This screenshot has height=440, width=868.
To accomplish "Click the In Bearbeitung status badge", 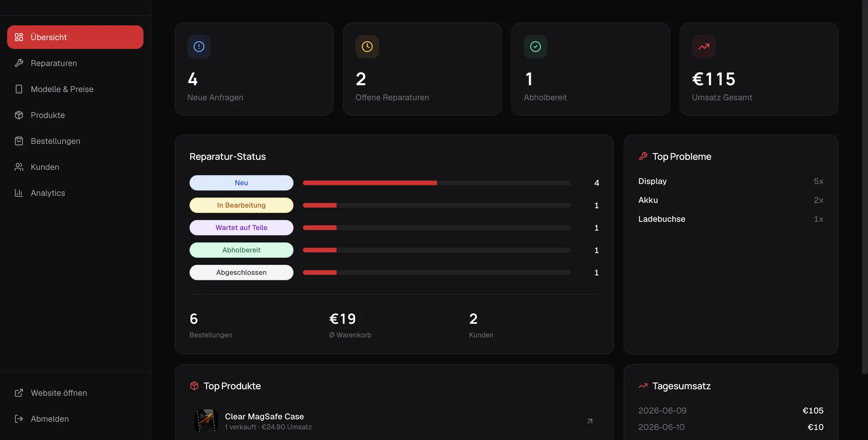I will coord(241,205).
